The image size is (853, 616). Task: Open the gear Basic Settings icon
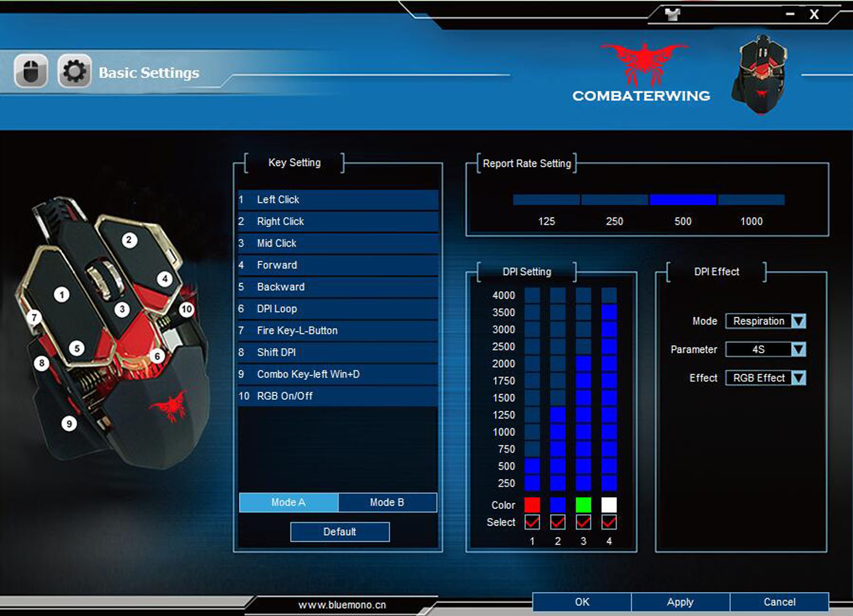[x=74, y=72]
